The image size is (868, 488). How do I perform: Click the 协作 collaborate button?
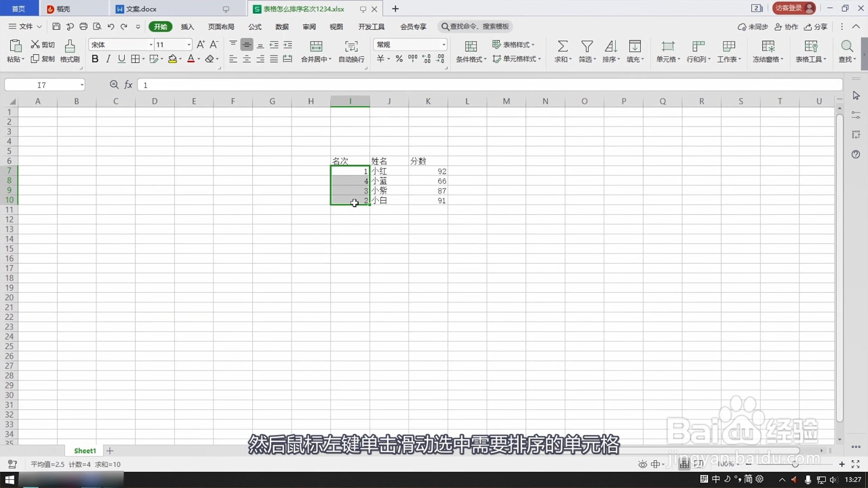coord(786,27)
